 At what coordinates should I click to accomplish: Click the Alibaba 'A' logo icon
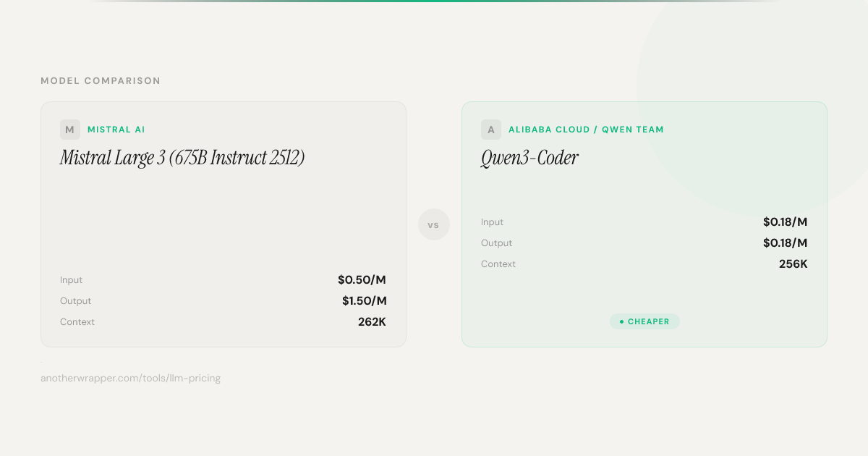click(x=490, y=130)
